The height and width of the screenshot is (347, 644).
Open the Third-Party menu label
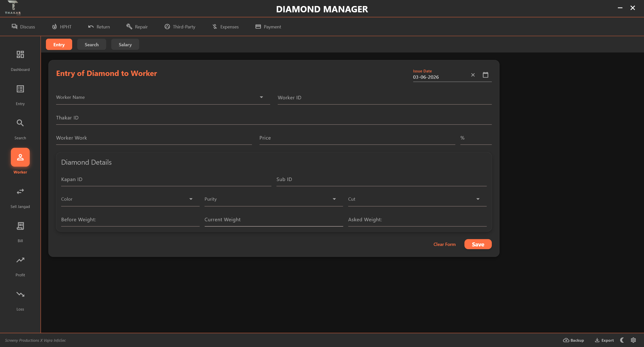click(184, 27)
